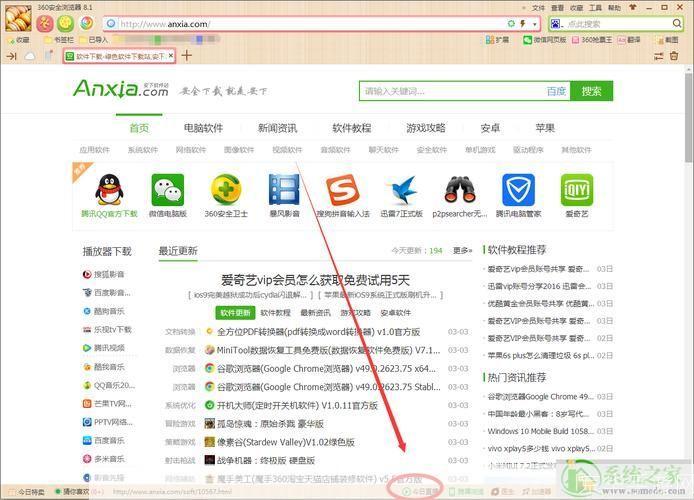Open the Windows 10 Mobile Build news

pyautogui.click(x=539, y=431)
